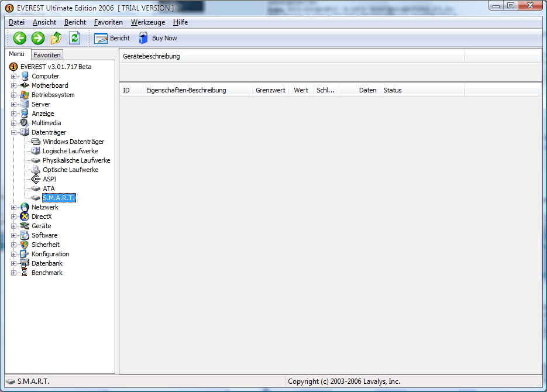Image resolution: width=547 pixels, height=392 pixels.
Task: Go forward with the green right arrow
Action: click(37, 38)
